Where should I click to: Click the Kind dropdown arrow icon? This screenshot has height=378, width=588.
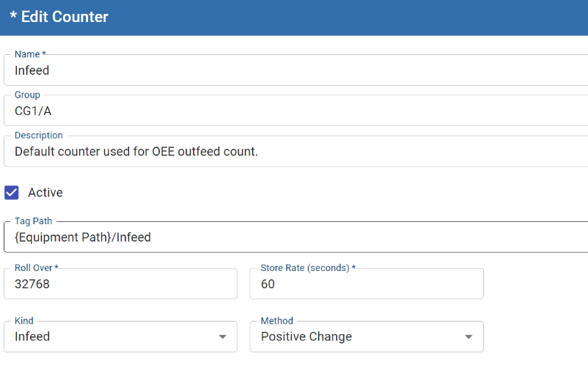[222, 337]
